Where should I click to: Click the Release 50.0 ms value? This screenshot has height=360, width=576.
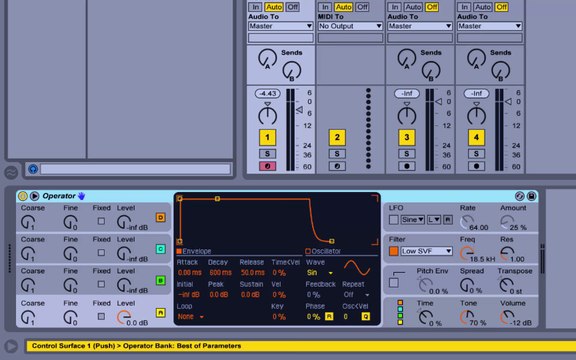coord(252,273)
